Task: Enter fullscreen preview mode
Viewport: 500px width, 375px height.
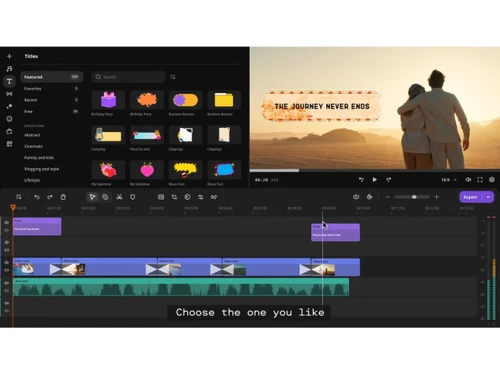Action: (480, 180)
